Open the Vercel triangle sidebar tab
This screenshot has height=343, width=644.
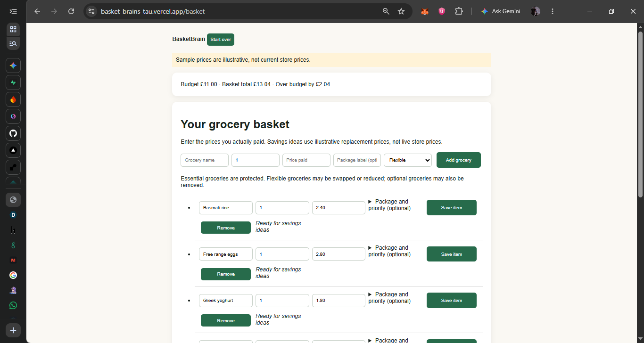pos(13,150)
